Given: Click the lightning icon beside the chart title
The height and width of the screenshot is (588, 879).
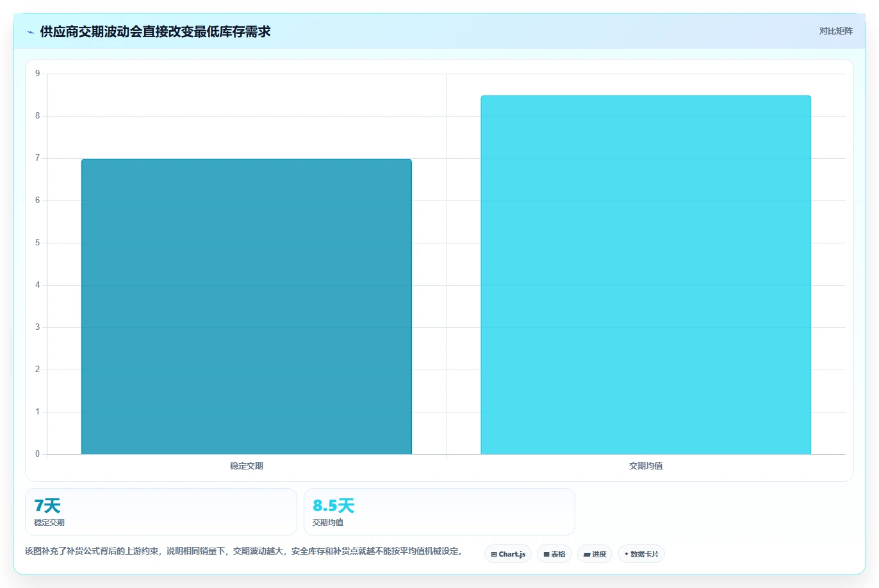Looking at the screenshot, I should pyautogui.click(x=30, y=32).
